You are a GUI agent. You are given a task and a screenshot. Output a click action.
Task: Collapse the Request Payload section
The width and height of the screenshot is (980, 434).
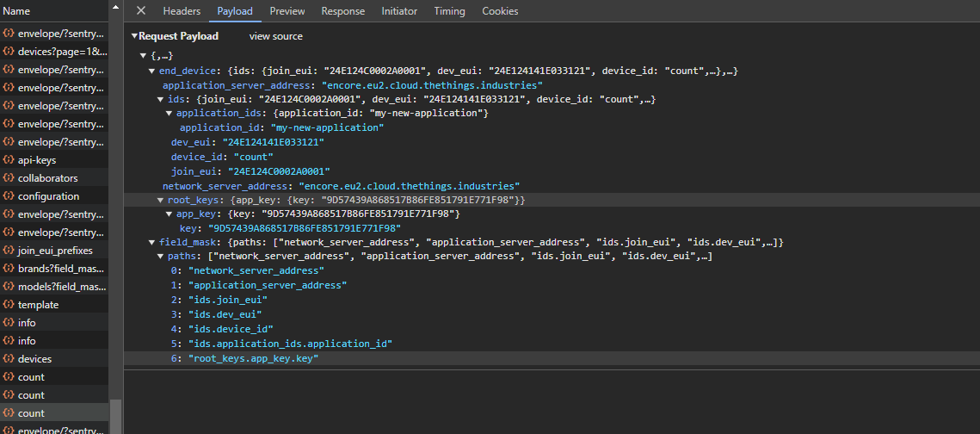pyautogui.click(x=134, y=36)
